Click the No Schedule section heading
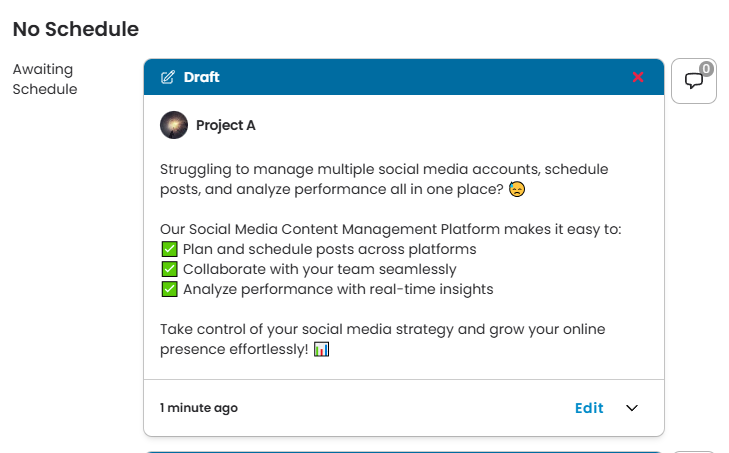This screenshot has height=453, width=729. tap(76, 29)
